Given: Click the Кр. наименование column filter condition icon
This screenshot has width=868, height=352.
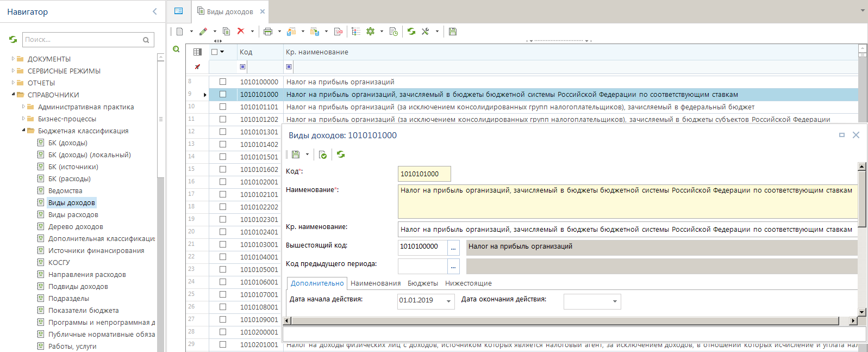Looking at the screenshot, I should [x=289, y=67].
